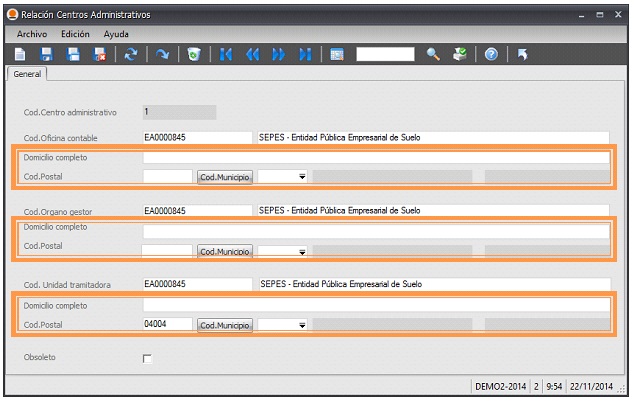Image resolution: width=635 pixels, height=403 pixels.
Task: Click the new record document icon
Action: click(19, 54)
